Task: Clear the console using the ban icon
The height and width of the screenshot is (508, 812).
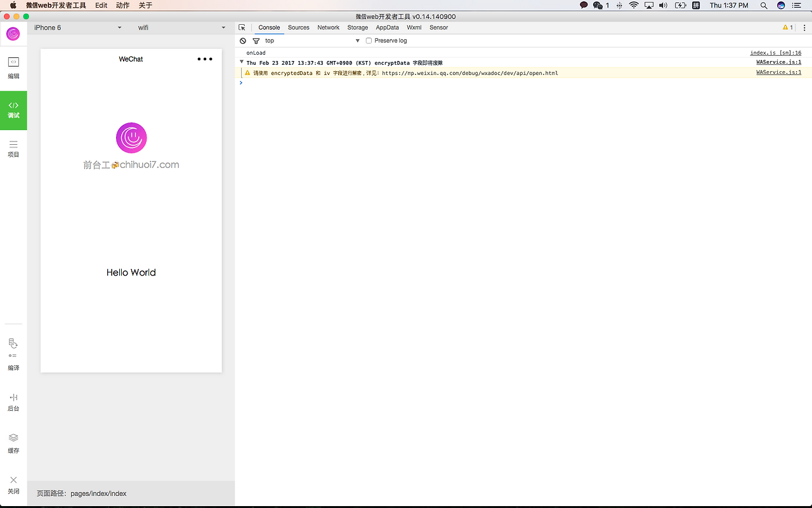Action: (243, 40)
